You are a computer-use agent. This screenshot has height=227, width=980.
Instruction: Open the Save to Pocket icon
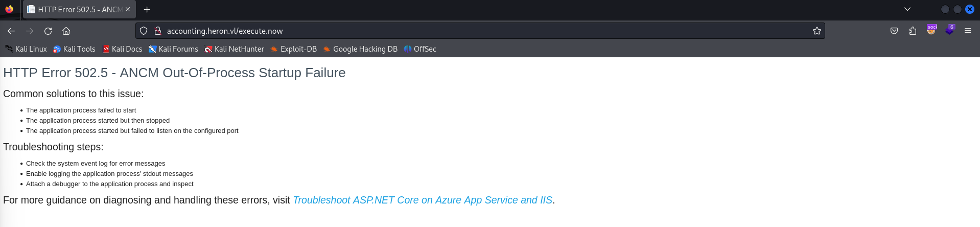[x=894, y=31]
